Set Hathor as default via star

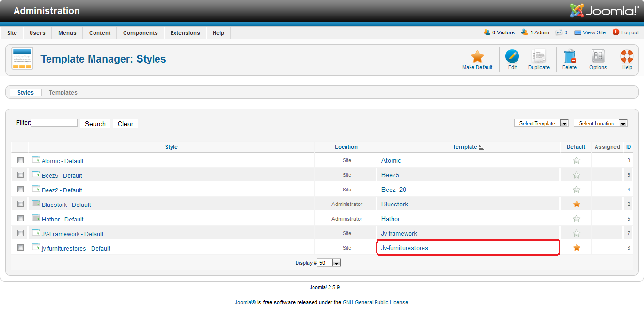(x=576, y=219)
